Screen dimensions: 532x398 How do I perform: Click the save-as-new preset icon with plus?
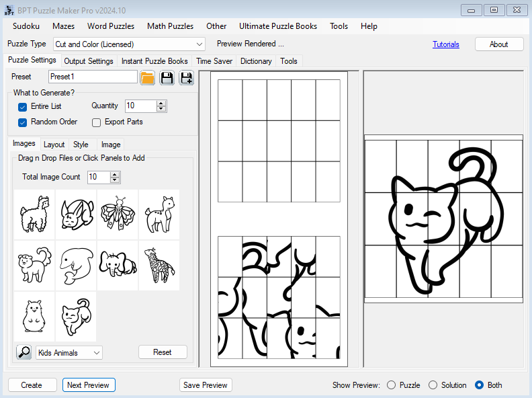point(185,78)
